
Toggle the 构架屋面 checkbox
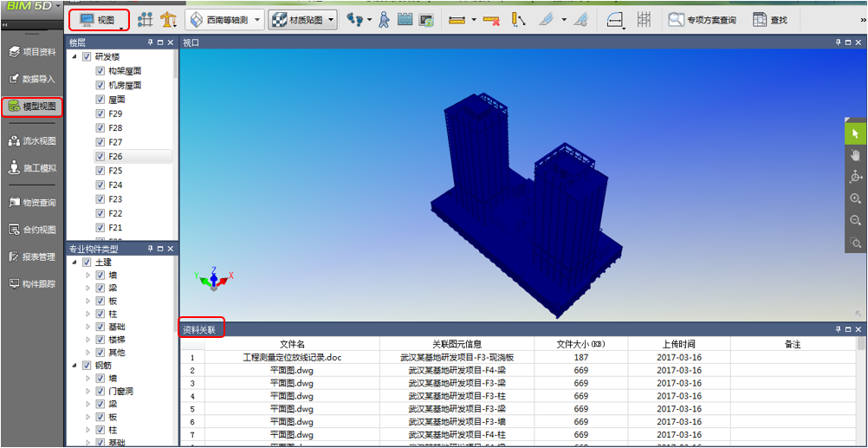pyautogui.click(x=100, y=71)
